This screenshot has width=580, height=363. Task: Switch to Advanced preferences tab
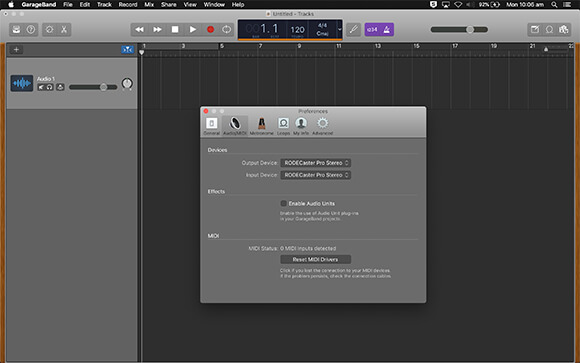pyautogui.click(x=323, y=126)
